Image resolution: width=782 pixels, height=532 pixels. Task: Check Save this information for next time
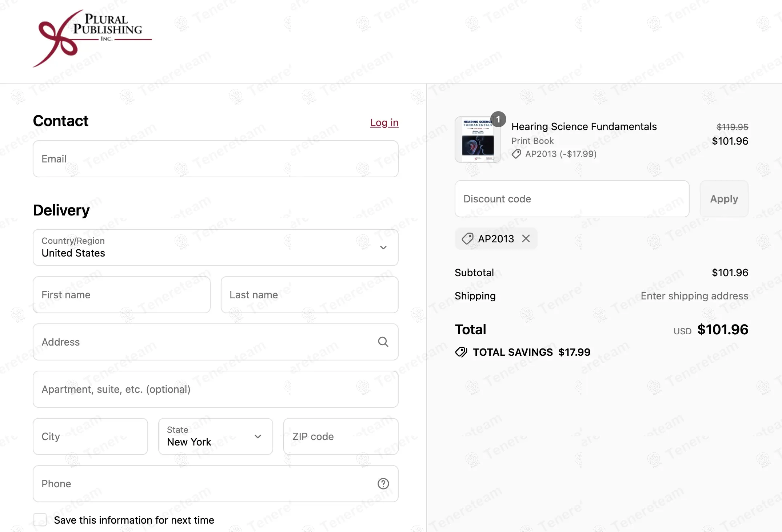40,520
